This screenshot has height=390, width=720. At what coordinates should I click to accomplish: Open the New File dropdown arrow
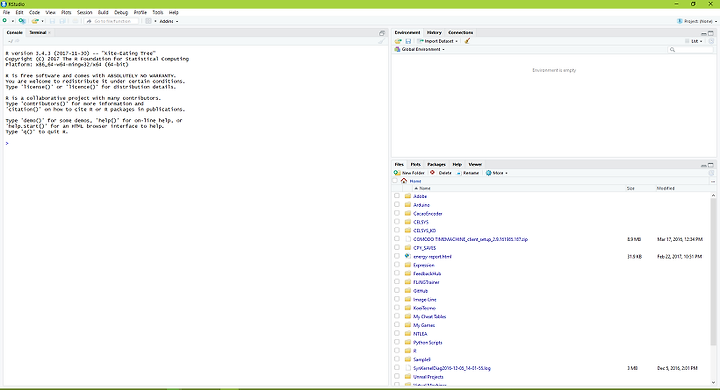(x=12, y=22)
